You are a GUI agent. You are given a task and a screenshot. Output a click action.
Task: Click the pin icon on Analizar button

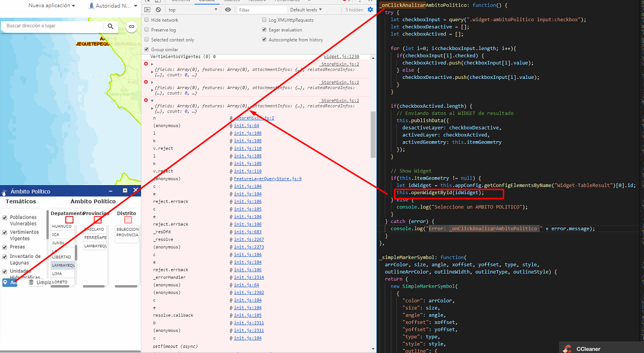point(6,282)
